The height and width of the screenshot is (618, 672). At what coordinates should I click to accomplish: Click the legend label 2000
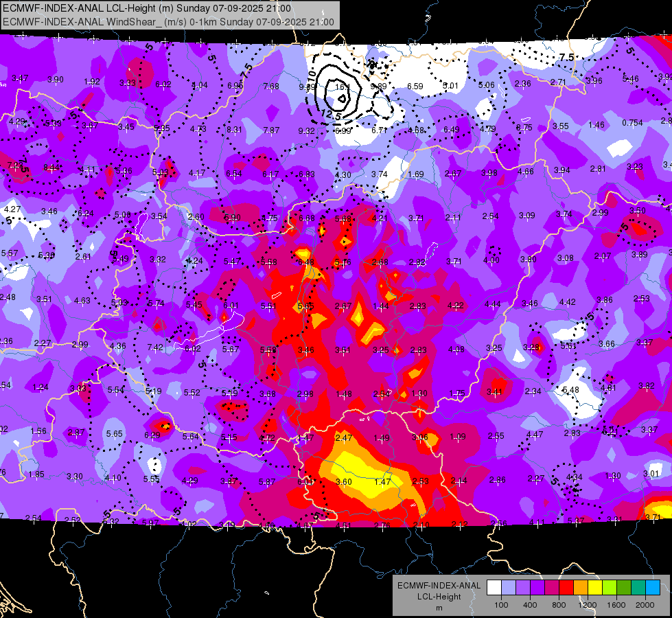coord(645,605)
